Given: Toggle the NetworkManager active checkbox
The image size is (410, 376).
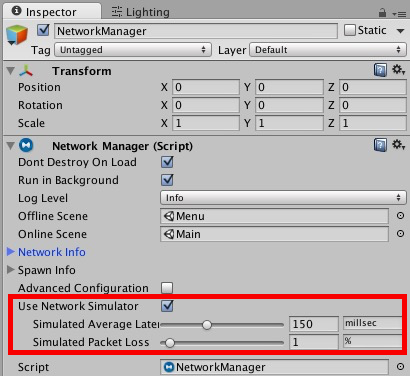Looking at the screenshot, I should pyautogui.click(x=43, y=30).
